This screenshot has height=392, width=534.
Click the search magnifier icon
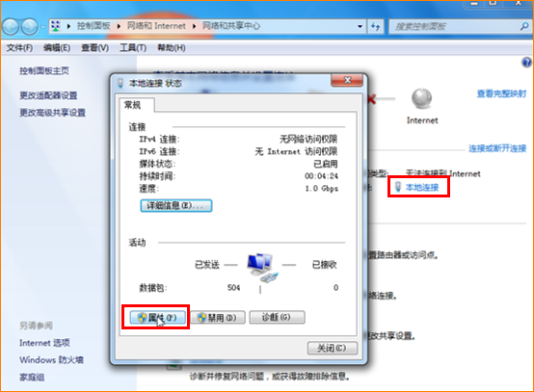524,26
